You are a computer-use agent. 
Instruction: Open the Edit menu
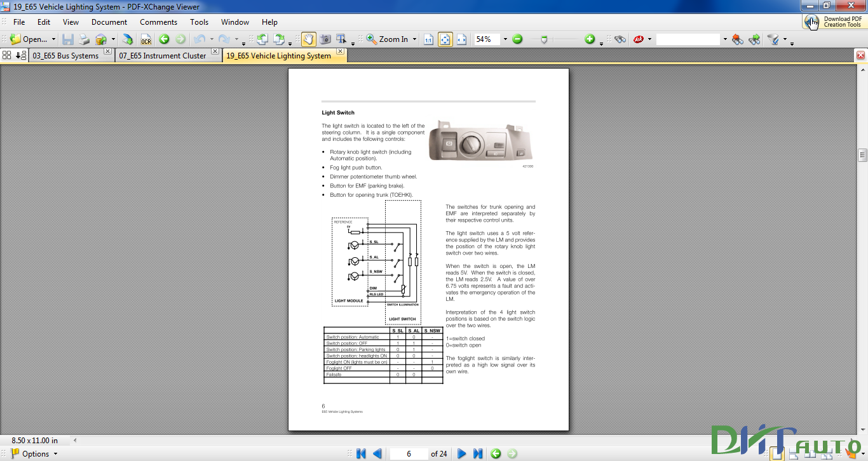(43, 22)
